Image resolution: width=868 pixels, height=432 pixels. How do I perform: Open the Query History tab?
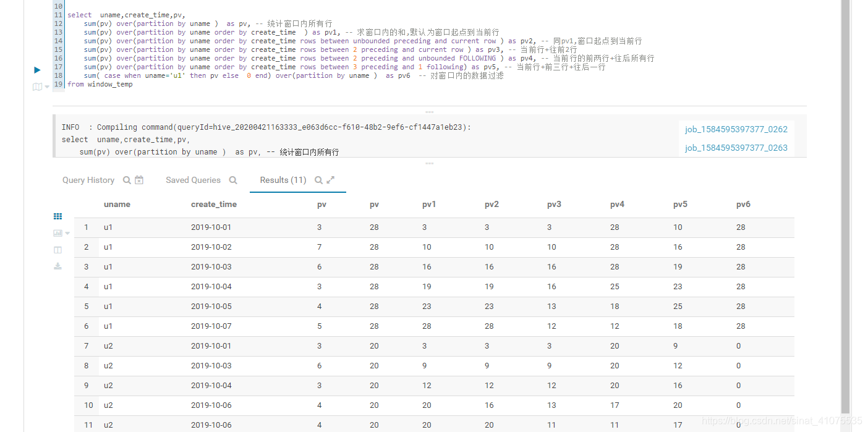click(x=88, y=180)
